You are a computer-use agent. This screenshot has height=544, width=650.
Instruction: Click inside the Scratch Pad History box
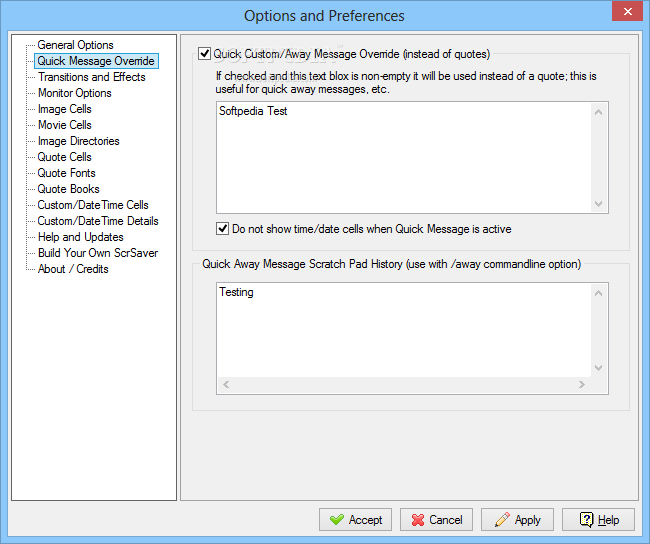pyautogui.click(x=404, y=330)
